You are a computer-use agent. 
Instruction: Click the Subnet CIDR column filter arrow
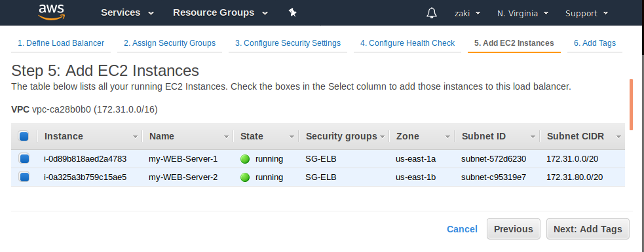[618, 137]
